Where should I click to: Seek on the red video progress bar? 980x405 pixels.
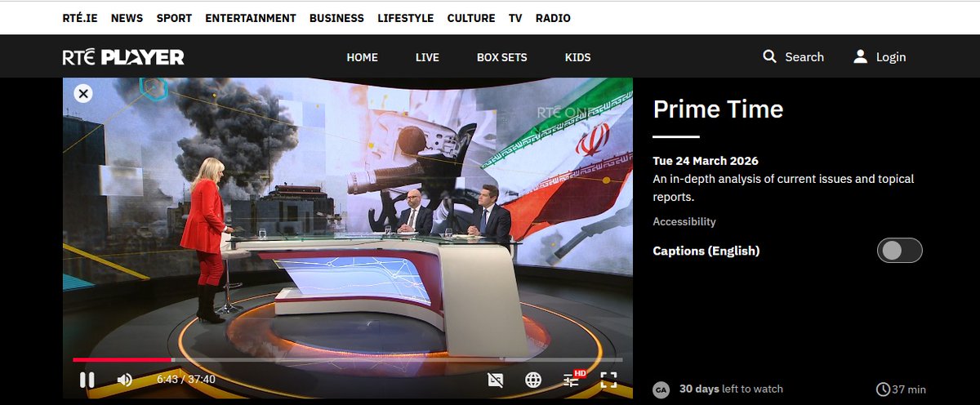347,359
